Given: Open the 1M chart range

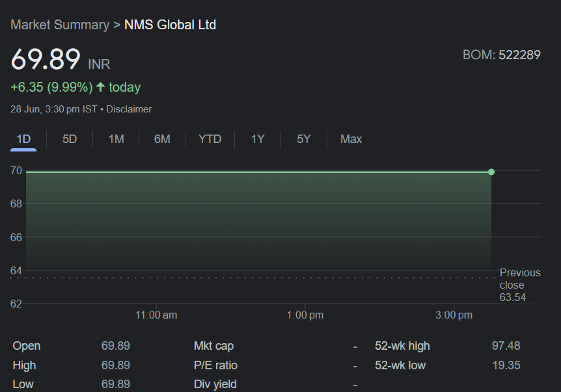Looking at the screenshot, I should coord(116,139).
